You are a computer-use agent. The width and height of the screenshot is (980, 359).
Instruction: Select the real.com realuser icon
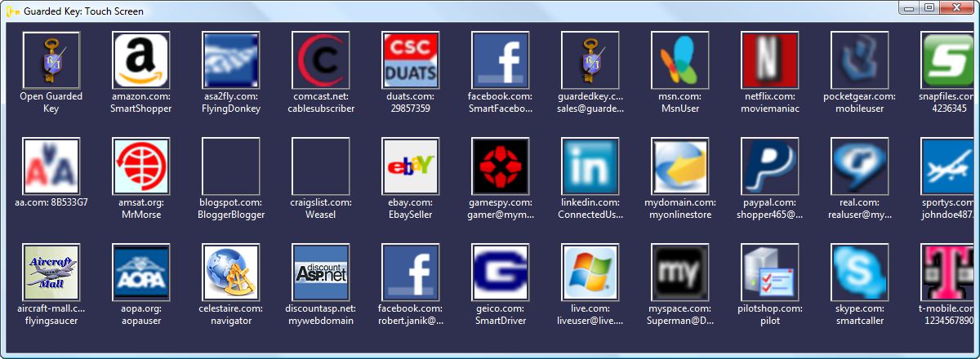click(860, 166)
